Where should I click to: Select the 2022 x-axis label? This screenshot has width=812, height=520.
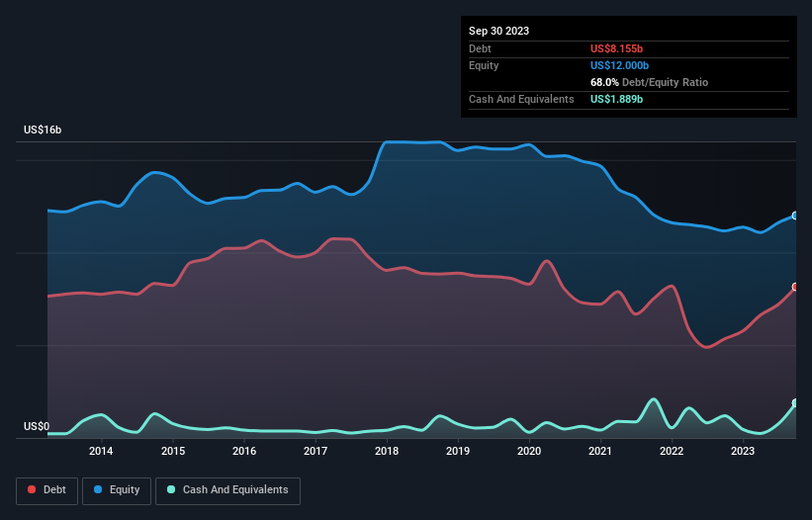tap(672, 451)
